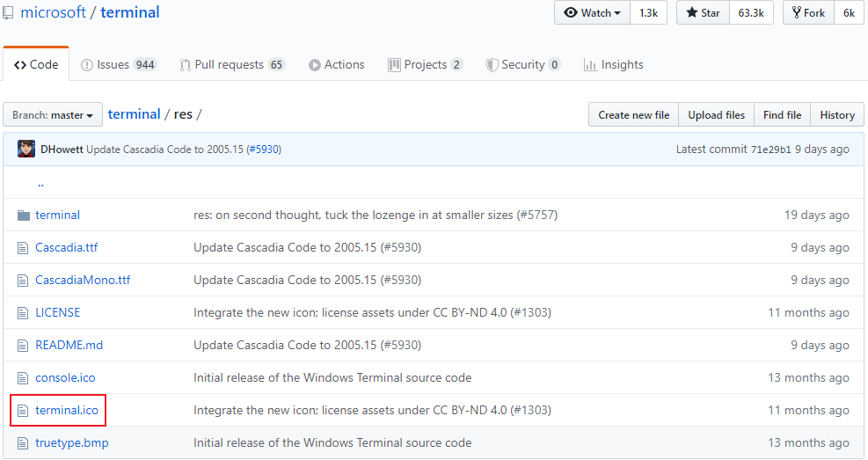View the 63.3k stargazers count
Image resolution: width=868 pixels, height=460 pixels.
(751, 12)
